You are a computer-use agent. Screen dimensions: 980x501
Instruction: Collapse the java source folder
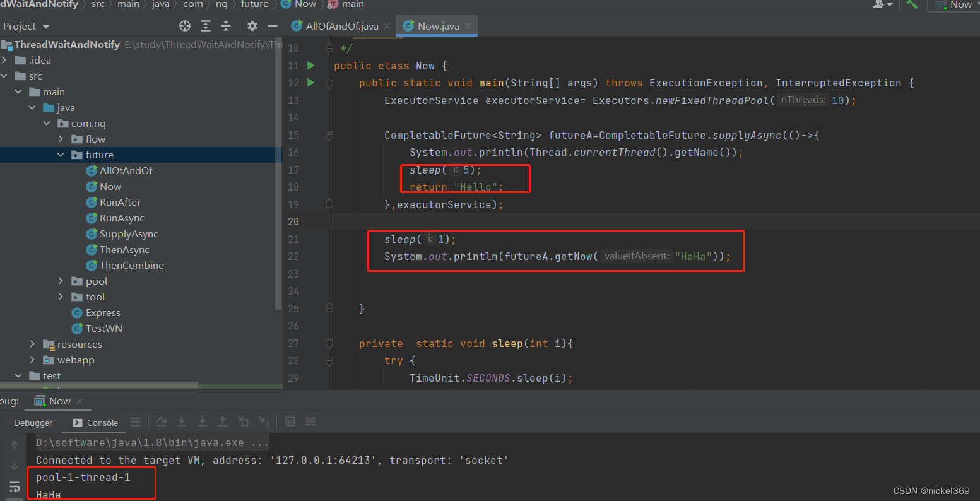click(32, 108)
